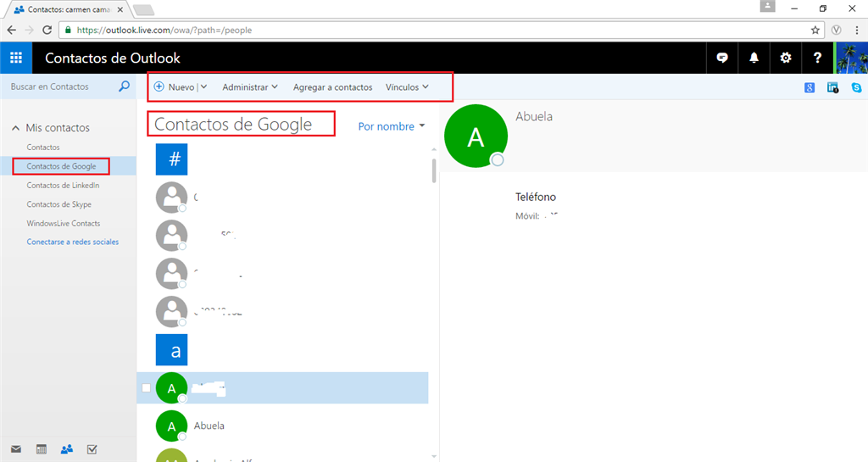The height and width of the screenshot is (462, 868).
Task: Select Contactos folder
Action: point(43,148)
